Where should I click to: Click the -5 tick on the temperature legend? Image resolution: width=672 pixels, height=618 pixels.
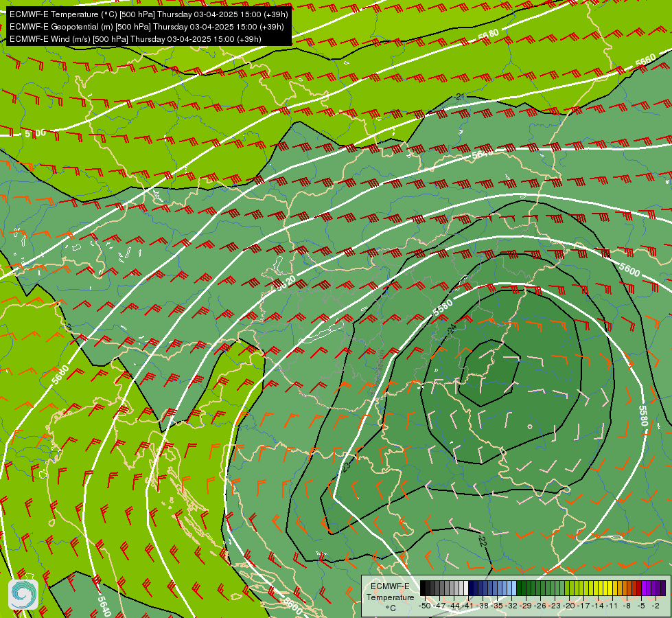tap(641, 606)
